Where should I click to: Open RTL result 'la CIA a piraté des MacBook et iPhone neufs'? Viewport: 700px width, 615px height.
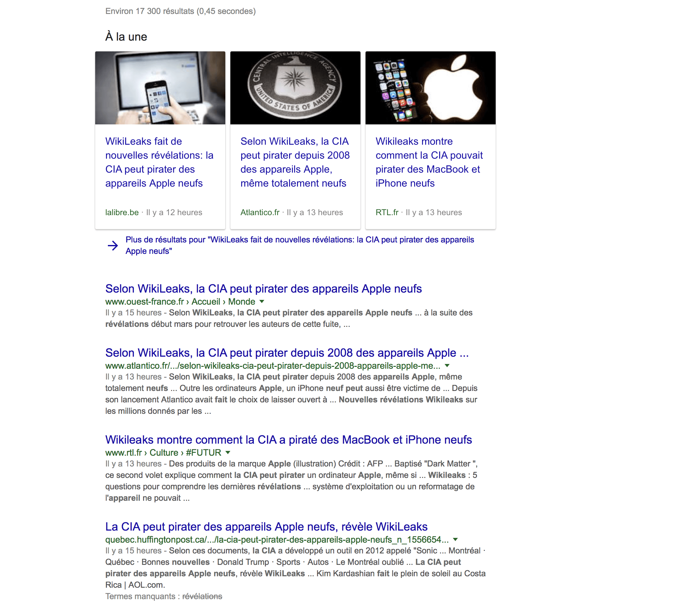288,440
